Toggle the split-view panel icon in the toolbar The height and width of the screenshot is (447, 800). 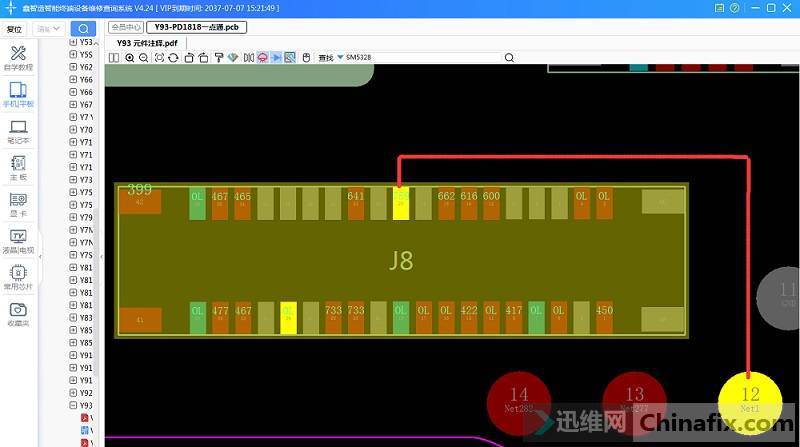[114, 58]
